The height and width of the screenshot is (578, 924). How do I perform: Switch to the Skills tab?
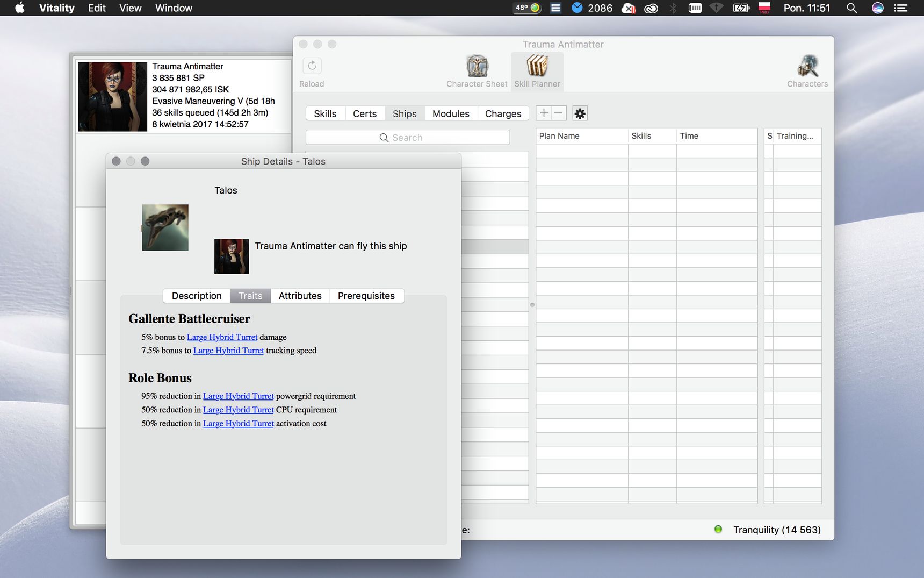pos(325,113)
